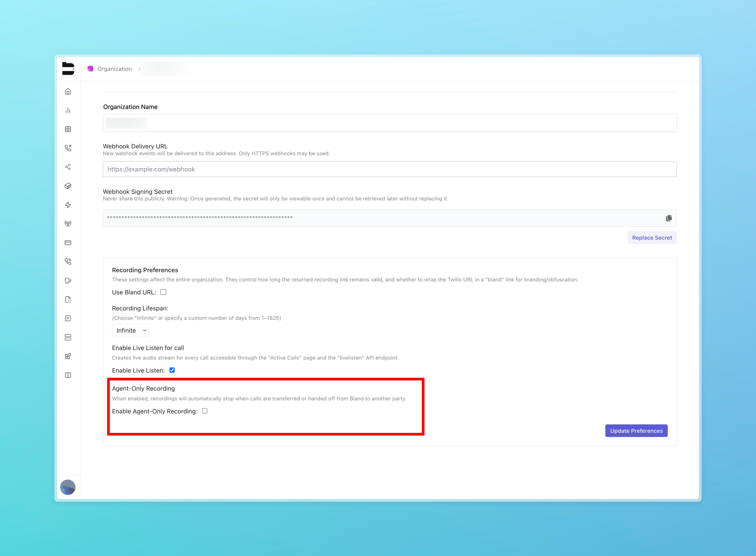Click the 'Enable Live Listen for call' heading
This screenshot has width=756, height=556.
pos(148,348)
